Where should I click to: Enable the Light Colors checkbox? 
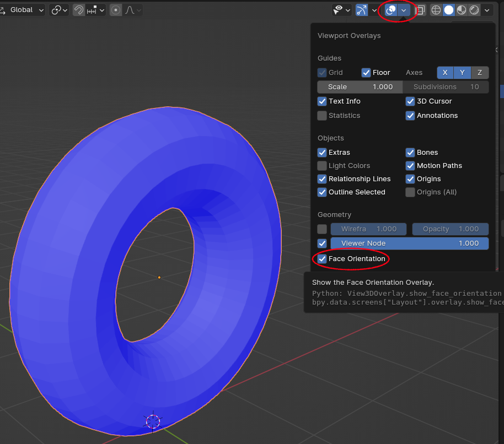point(322,166)
